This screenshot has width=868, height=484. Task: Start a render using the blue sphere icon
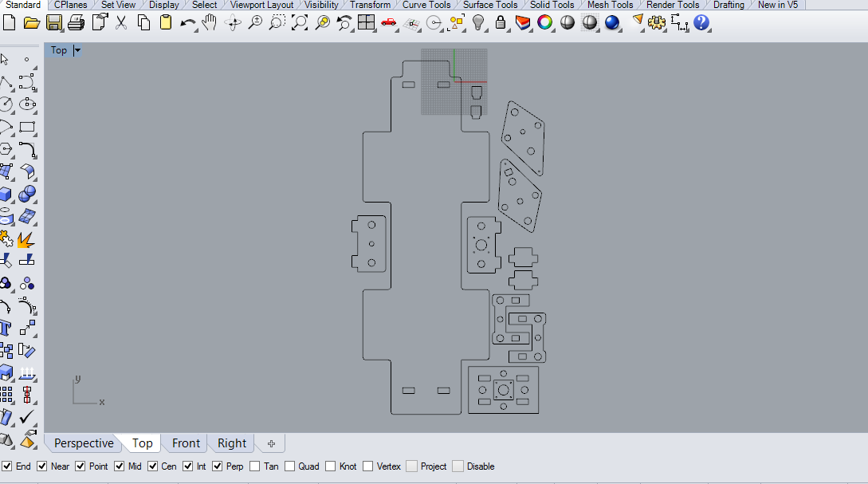pyautogui.click(x=612, y=23)
